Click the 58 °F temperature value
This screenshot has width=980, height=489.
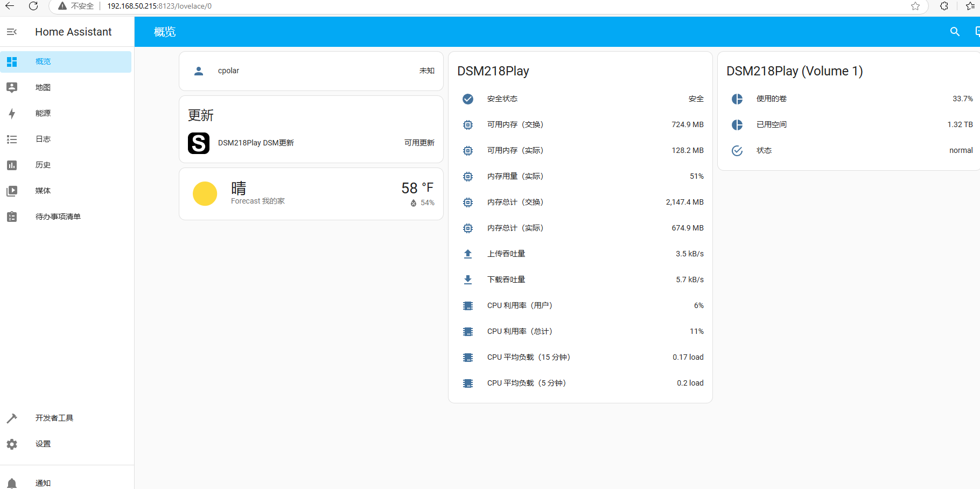point(417,188)
